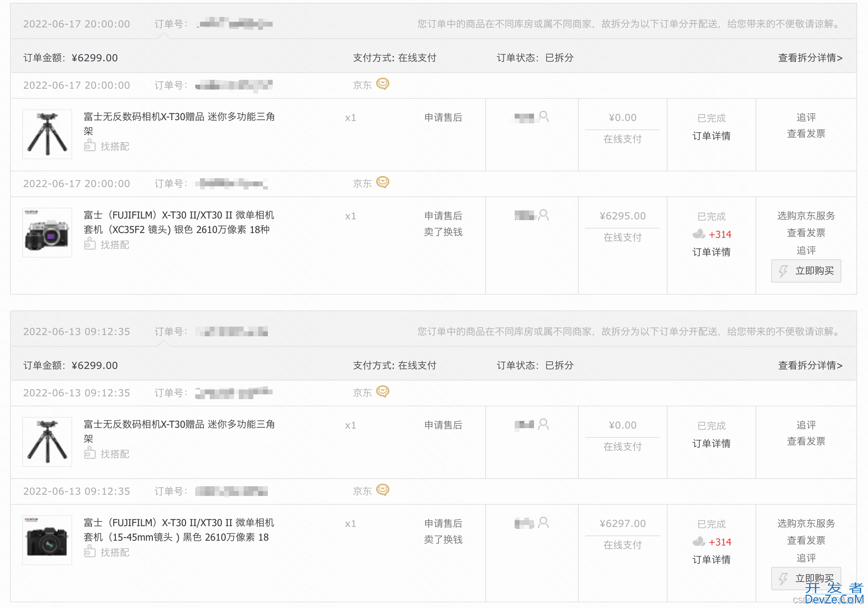Viewport: 868px width, 608px height.
Task: Click JD chat icon for silver camera order
Action: point(382,182)
